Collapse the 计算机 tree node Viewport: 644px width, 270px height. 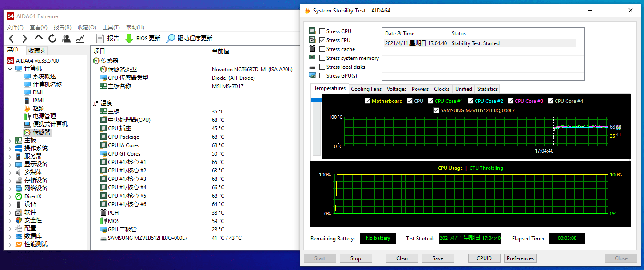click(x=10, y=68)
